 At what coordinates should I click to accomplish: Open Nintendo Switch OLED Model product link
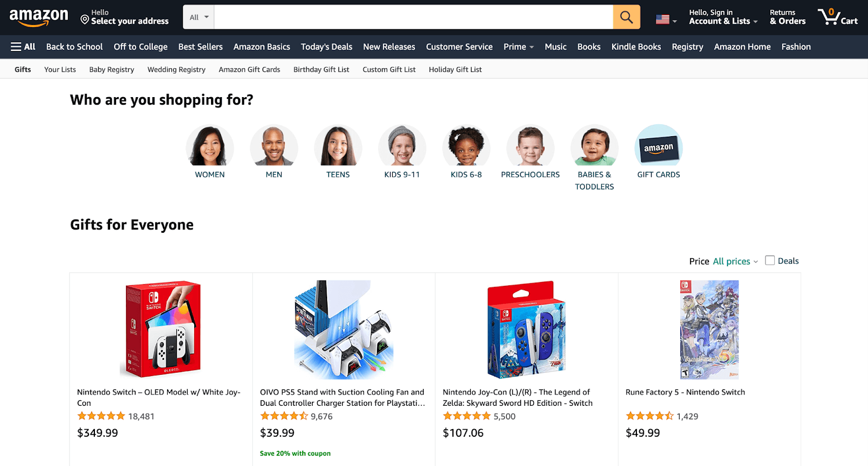(158, 397)
